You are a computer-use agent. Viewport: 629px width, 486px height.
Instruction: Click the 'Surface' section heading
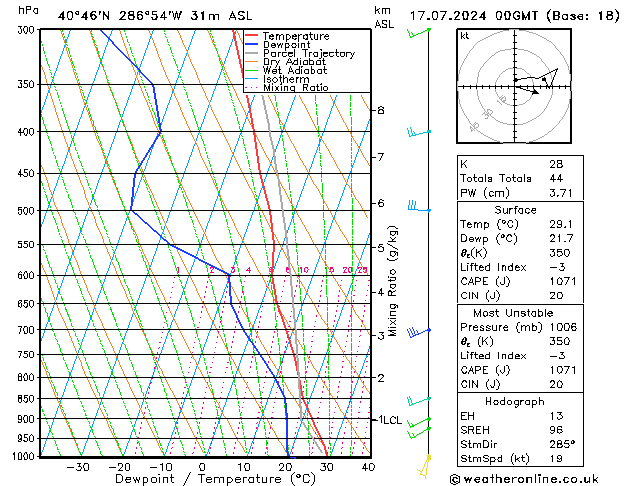pos(515,210)
